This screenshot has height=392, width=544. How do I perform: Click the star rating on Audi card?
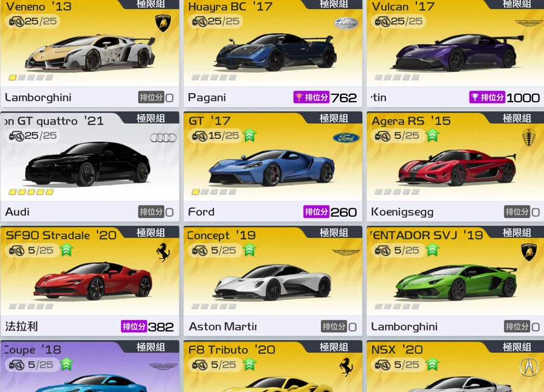[x=31, y=191]
